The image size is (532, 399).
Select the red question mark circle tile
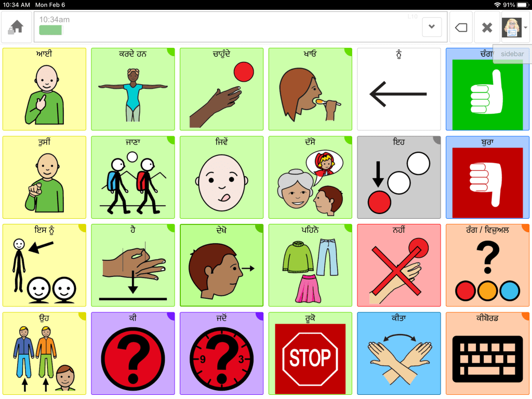click(x=132, y=353)
